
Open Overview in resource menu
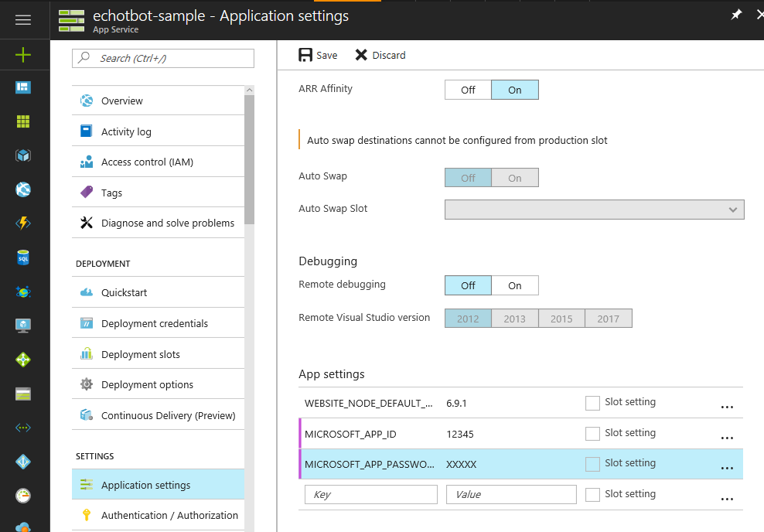point(158,101)
